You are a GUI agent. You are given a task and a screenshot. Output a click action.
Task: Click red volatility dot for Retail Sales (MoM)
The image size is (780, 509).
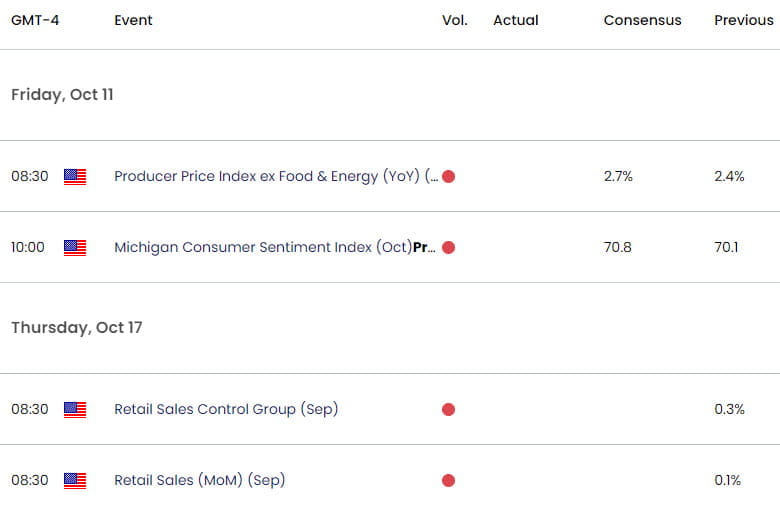point(448,481)
